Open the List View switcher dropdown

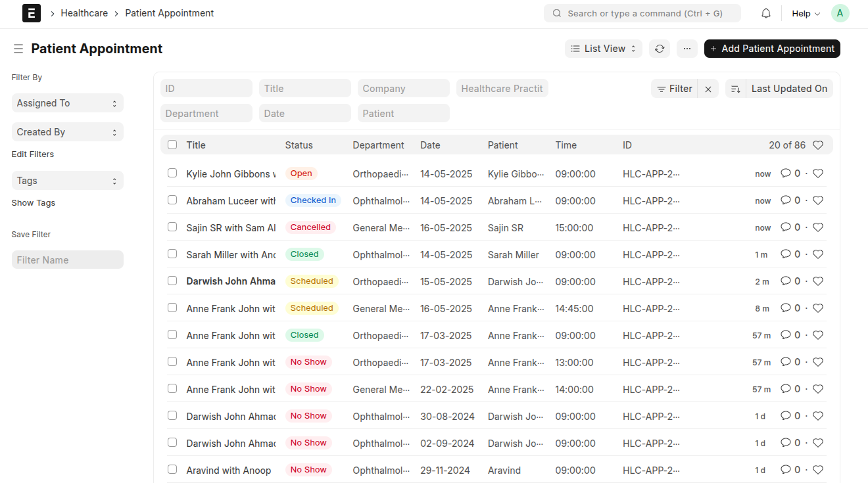604,49
